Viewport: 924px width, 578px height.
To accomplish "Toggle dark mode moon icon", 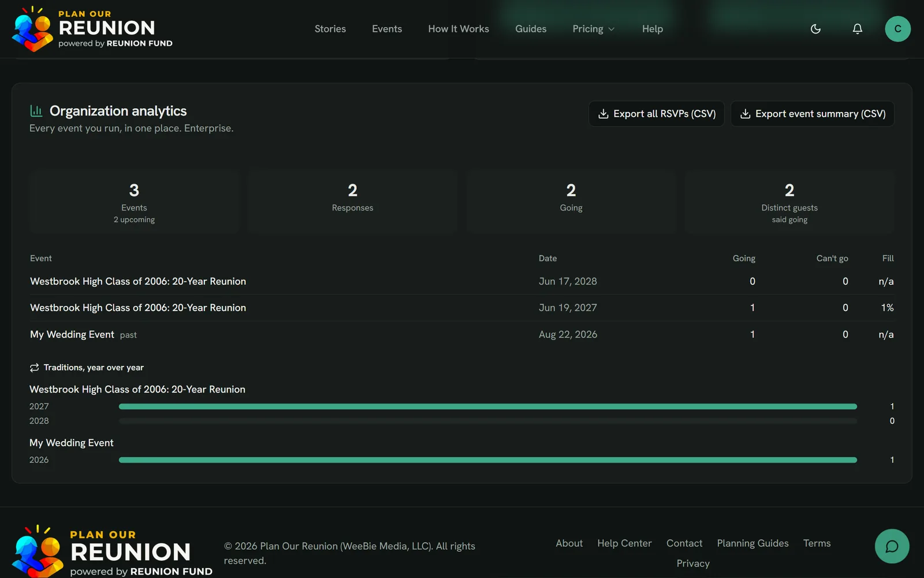I will pyautogui.click(x=815, y=29).
